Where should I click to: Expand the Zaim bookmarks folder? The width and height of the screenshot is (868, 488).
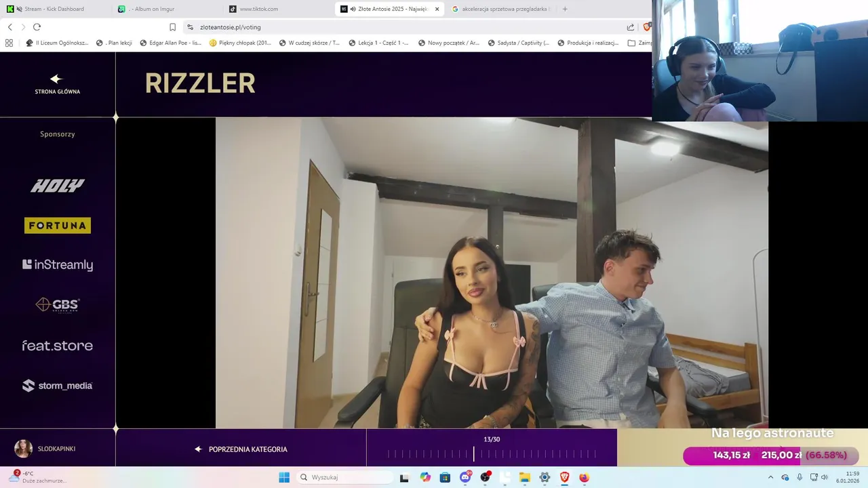(639, 43)
